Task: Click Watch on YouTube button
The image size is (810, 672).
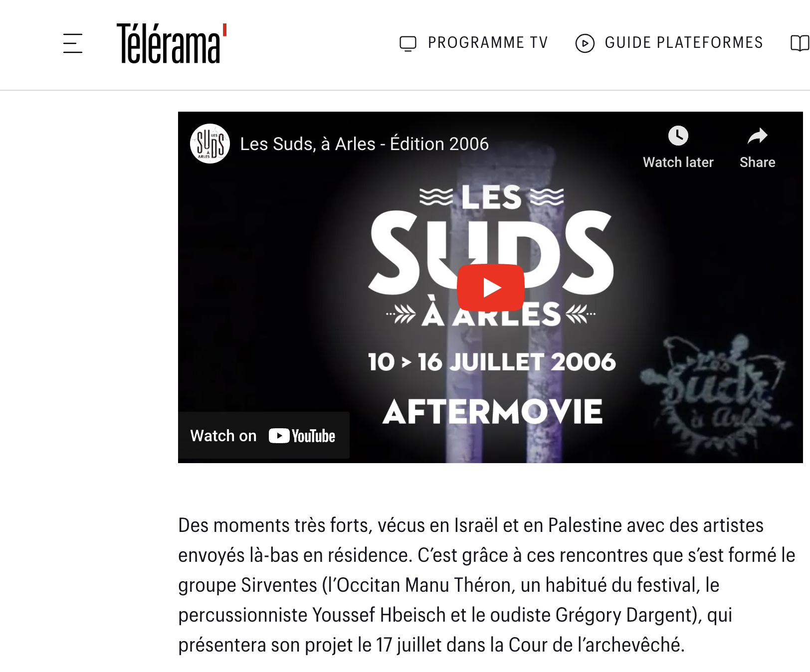Action: 264,435
